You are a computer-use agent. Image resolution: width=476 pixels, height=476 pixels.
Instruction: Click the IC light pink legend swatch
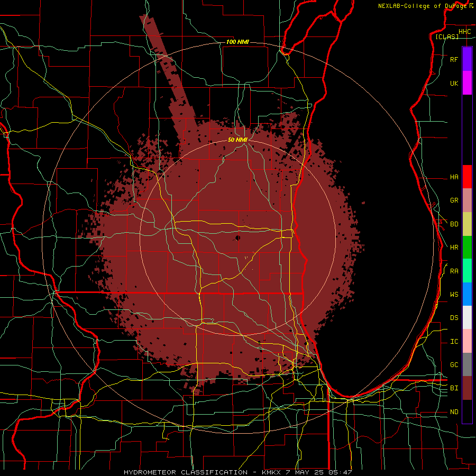click(467, 341)
